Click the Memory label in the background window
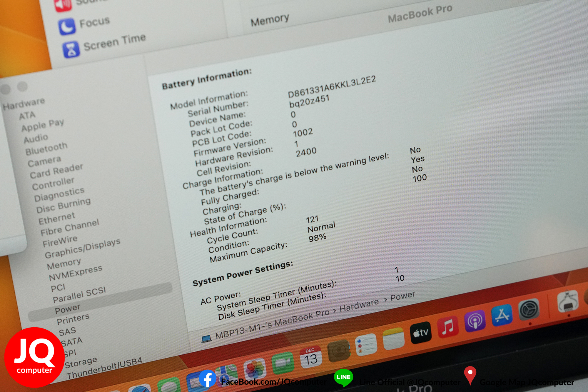The width and height of the screenshot is (588, 392). click(270, 20)
